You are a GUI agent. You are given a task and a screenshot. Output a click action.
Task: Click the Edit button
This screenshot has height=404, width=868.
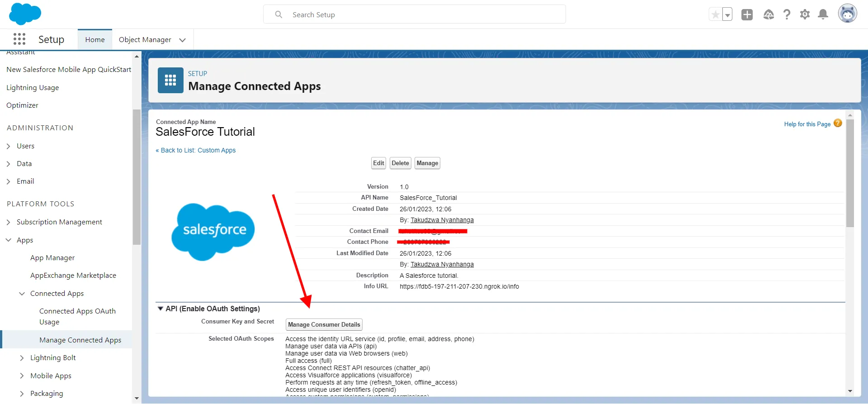tap(379, 163)
